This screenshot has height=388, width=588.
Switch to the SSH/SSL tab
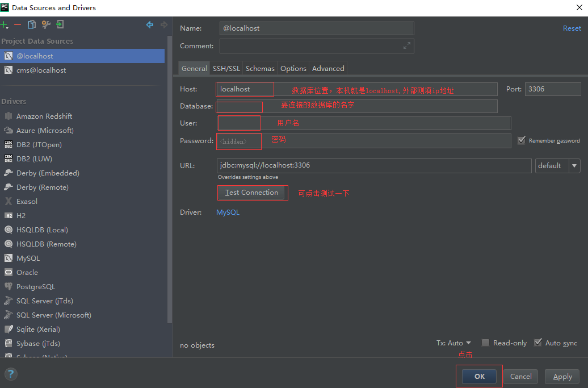pyautogui.click(x=226, y=69)
